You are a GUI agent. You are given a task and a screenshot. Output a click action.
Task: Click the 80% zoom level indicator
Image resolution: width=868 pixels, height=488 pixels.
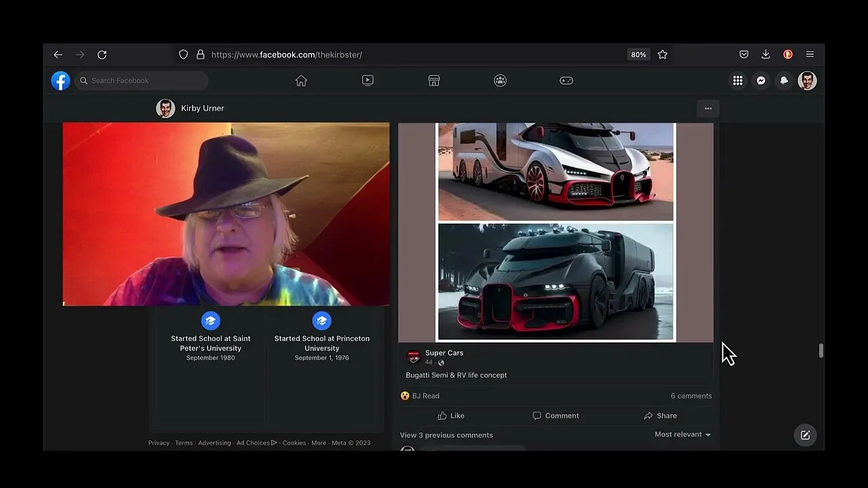[638, 54]
